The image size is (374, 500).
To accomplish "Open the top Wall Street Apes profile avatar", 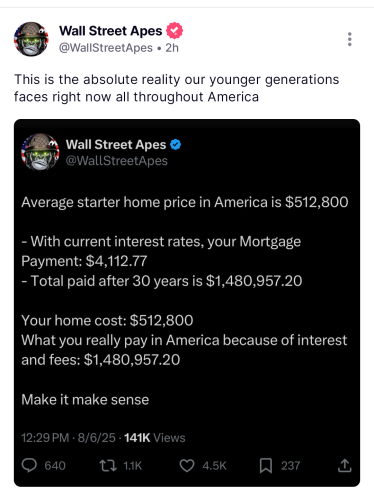I will point(31,39).
